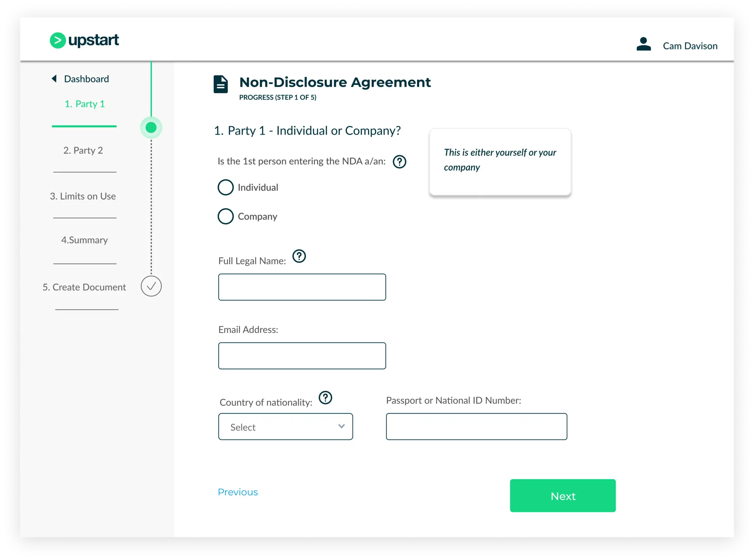Open help icon beside Country of nationality

pos(325,397)
